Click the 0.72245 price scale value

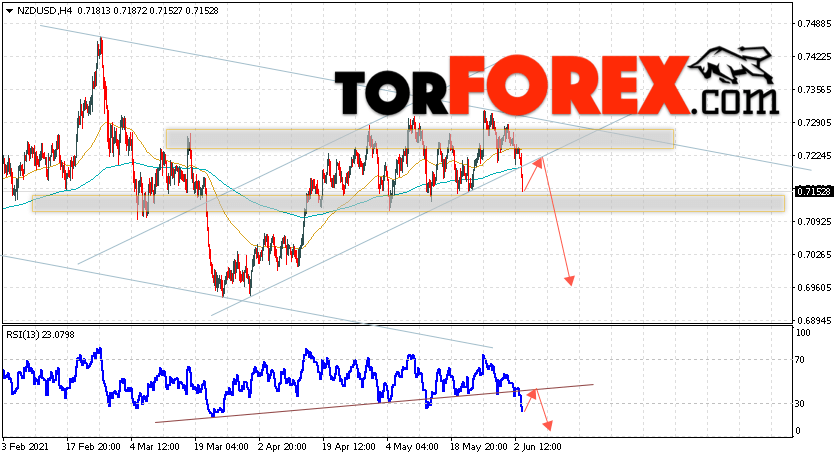814,156
